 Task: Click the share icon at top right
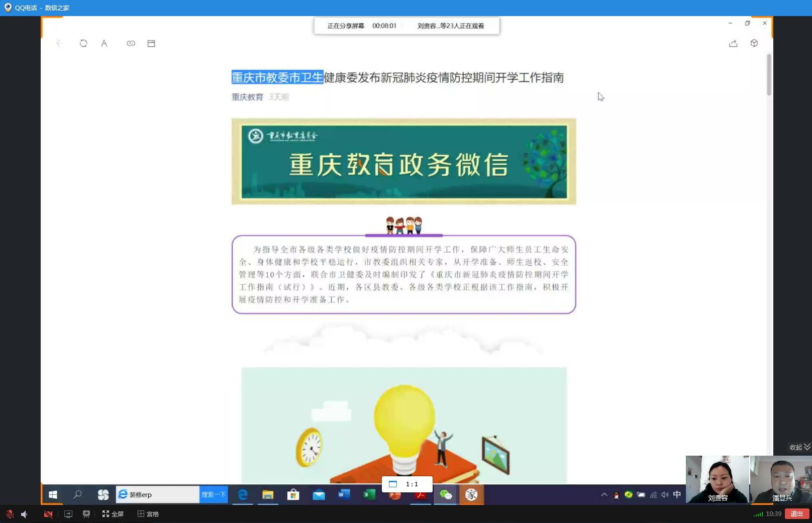733,44
